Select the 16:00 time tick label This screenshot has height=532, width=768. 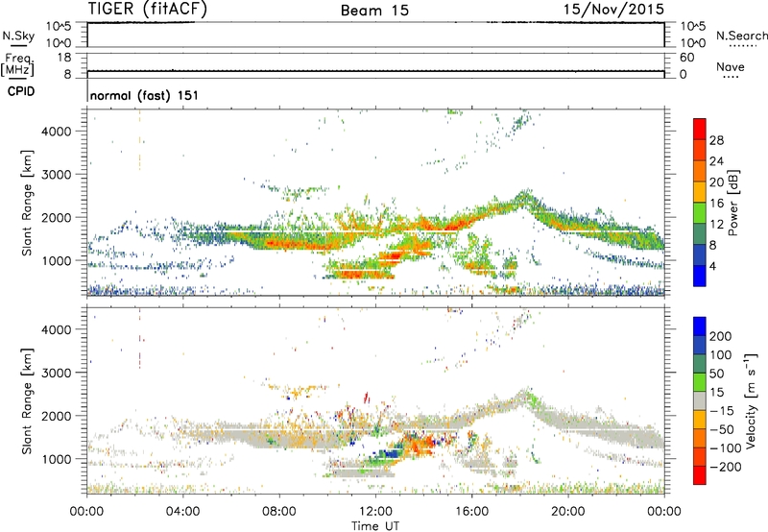coord(471,512)
